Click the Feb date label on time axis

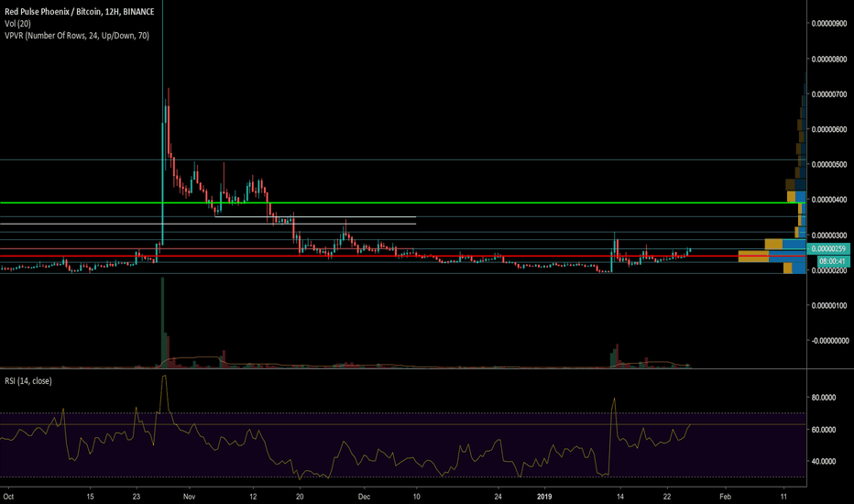pyautogui.click(x=725, y=497)
